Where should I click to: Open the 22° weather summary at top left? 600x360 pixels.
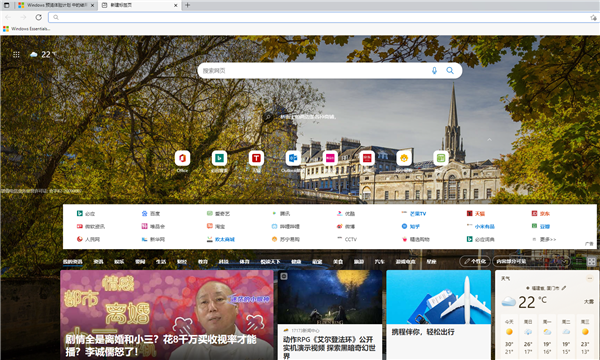pos(43,55)
